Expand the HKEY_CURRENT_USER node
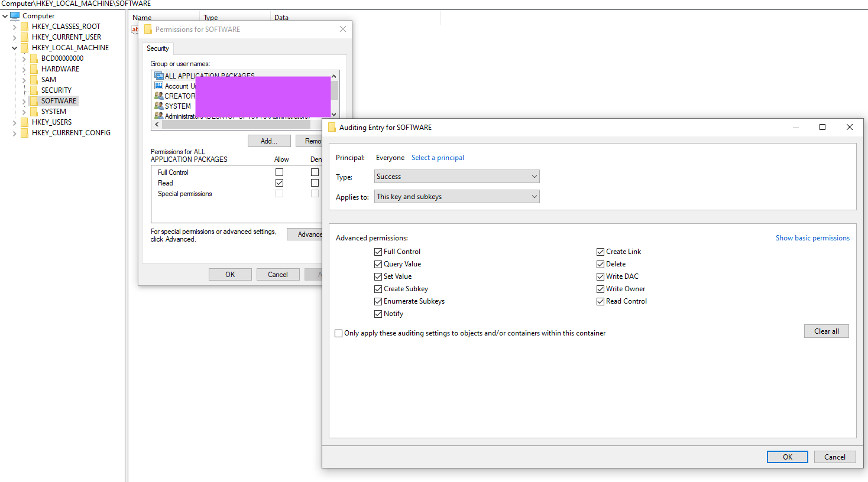Screen dimensions: 868x482 [15, 37]
